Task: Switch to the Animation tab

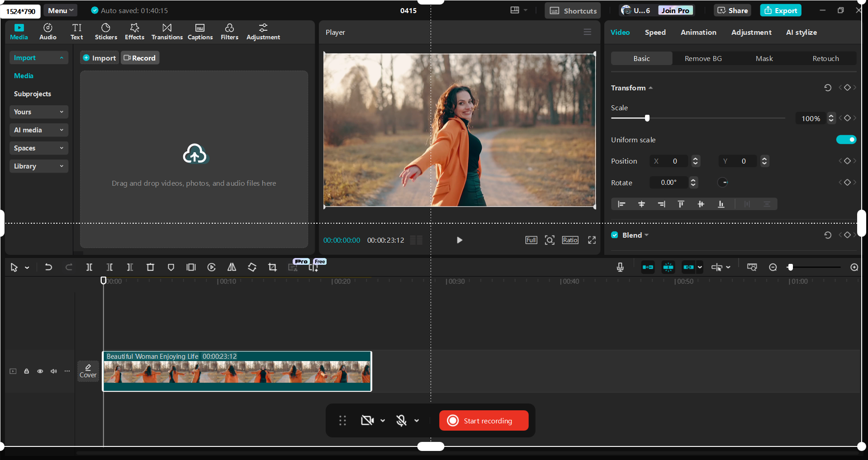Action: tap(698, 33)
